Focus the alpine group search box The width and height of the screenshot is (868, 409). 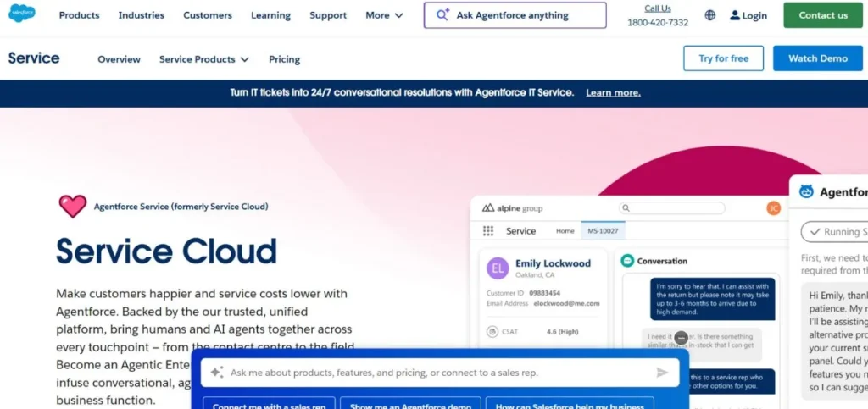tap(672, 208)
